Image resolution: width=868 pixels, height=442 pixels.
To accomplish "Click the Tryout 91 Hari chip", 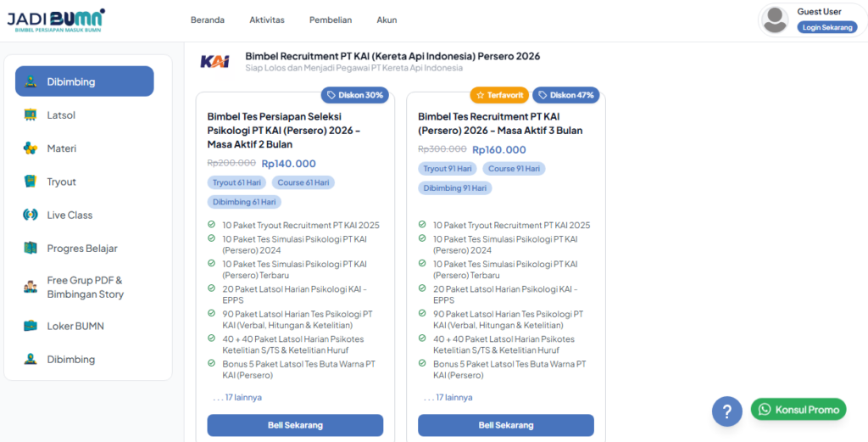I will tap(448, 169).
